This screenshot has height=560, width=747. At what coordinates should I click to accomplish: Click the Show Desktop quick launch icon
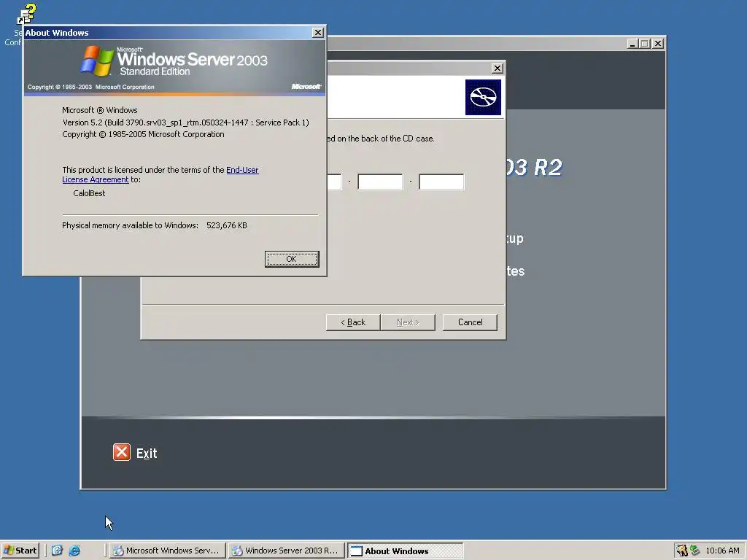[57, 551]
